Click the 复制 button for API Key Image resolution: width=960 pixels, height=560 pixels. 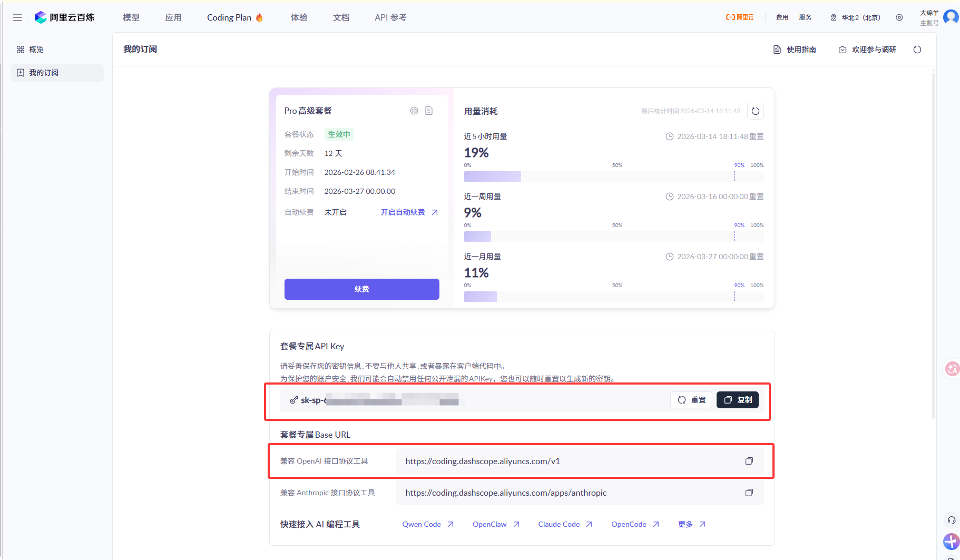[737, 400]
